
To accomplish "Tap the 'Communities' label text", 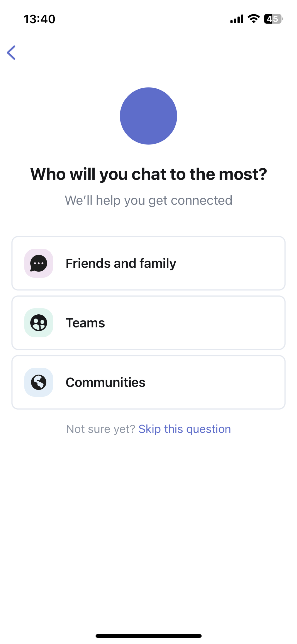I will click(x=105, y=382).
